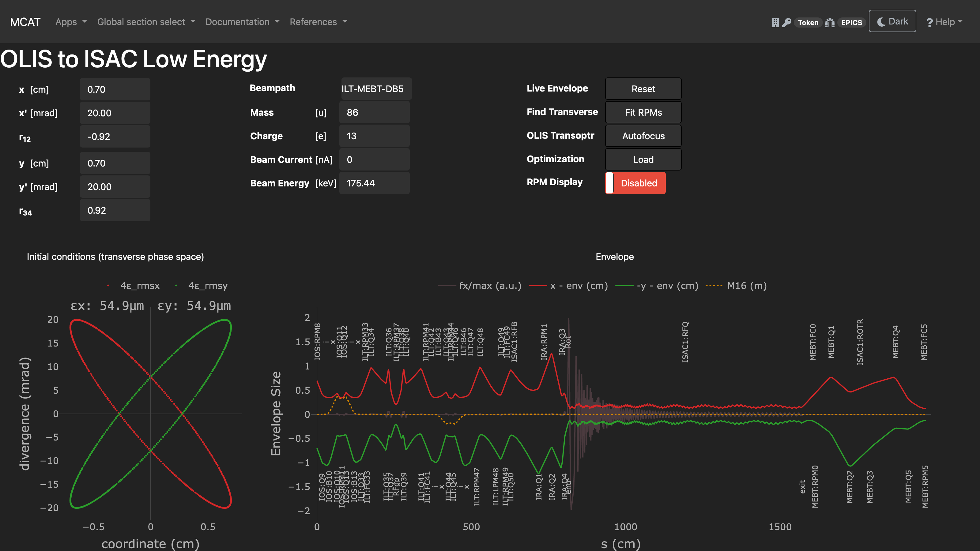The width and height of the screenshot is (980, 551).
Task: Click the x' [mrad] input field
Action: (x=115, y=113)
